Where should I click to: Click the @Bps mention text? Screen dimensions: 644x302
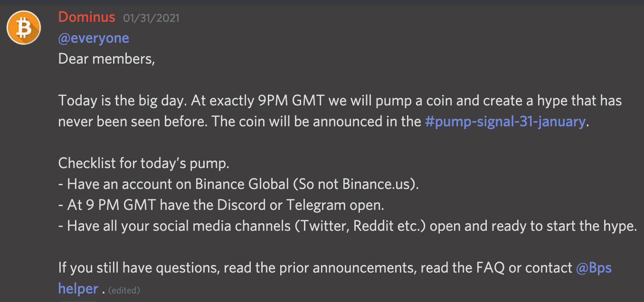click(x=594, y=267)
